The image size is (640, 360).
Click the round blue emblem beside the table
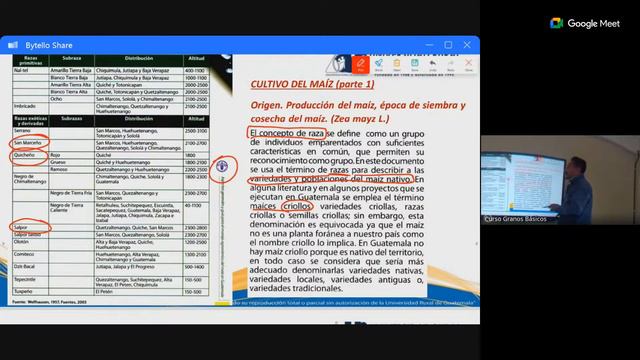point(222,166)
